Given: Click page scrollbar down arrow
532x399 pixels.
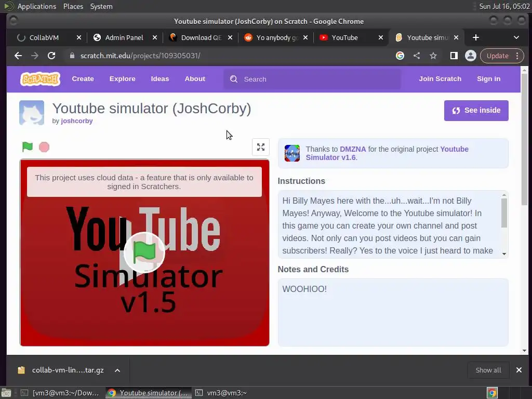Looking at the screenshot, I should coord(524,351).
